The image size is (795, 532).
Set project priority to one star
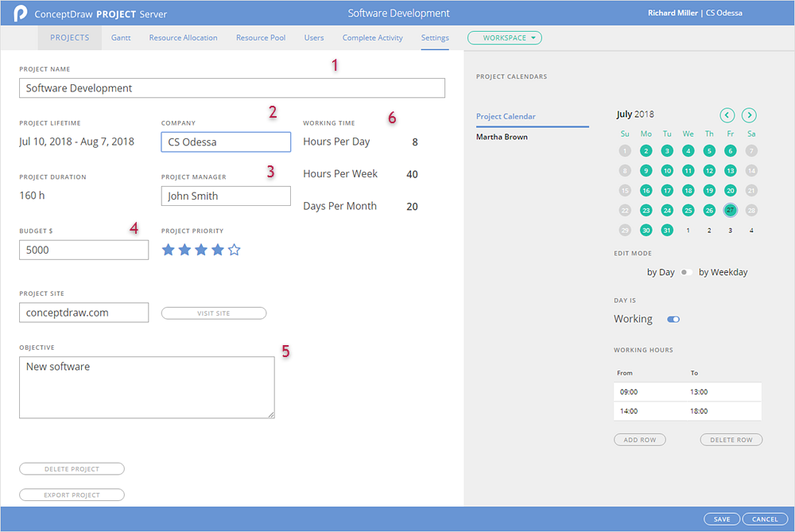coord(168,250)
